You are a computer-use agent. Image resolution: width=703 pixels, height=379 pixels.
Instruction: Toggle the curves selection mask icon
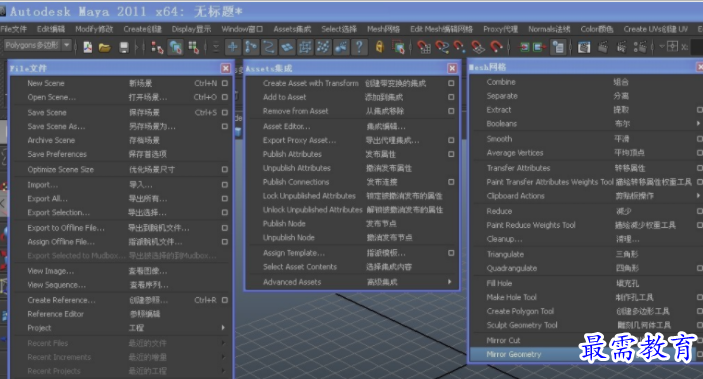(x=269, y=47)
